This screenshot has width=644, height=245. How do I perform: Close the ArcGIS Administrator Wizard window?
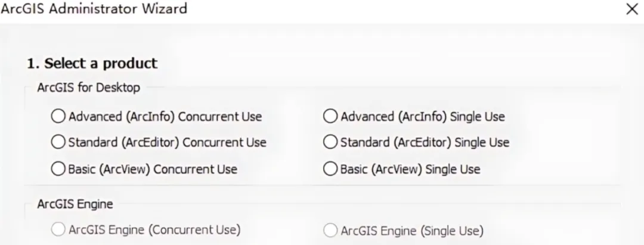point(631,10)
